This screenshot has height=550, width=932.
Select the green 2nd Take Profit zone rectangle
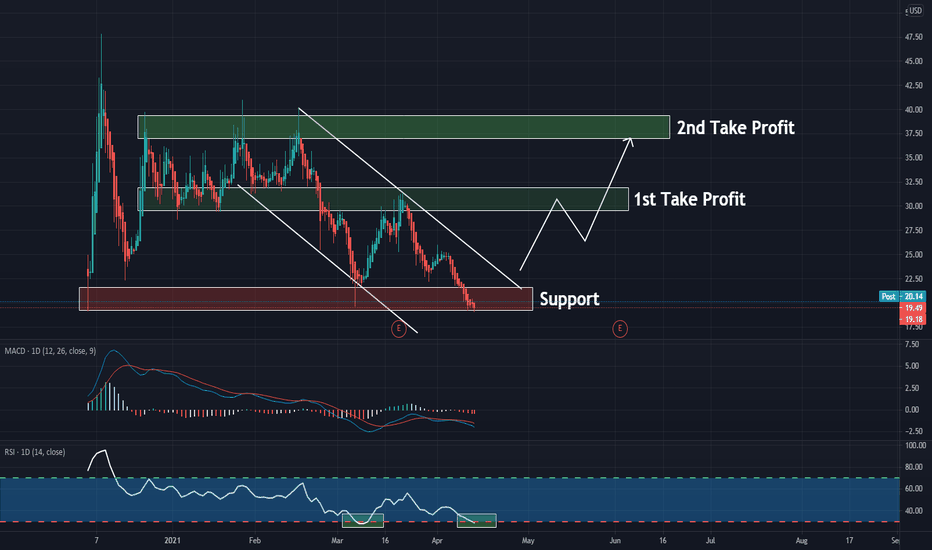(404, 127)
